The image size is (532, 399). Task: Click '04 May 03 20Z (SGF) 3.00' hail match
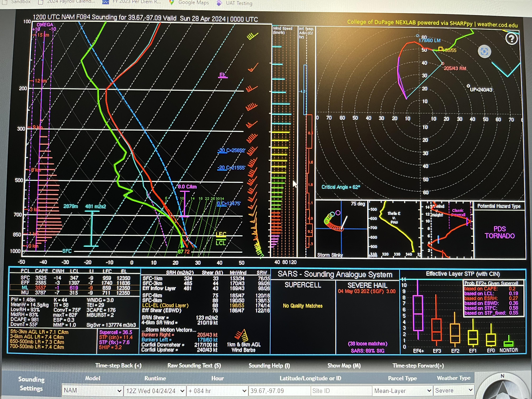(367, 291)
